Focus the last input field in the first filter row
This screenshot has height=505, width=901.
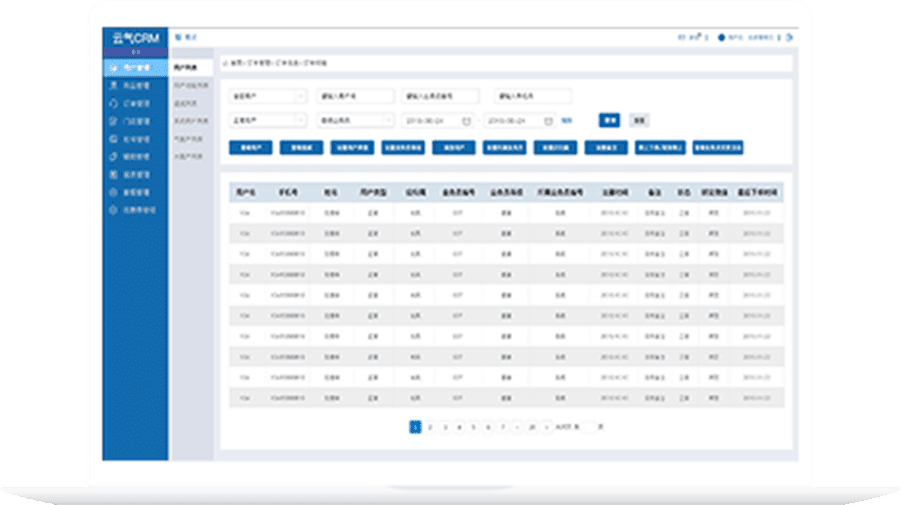coord(533,97)
